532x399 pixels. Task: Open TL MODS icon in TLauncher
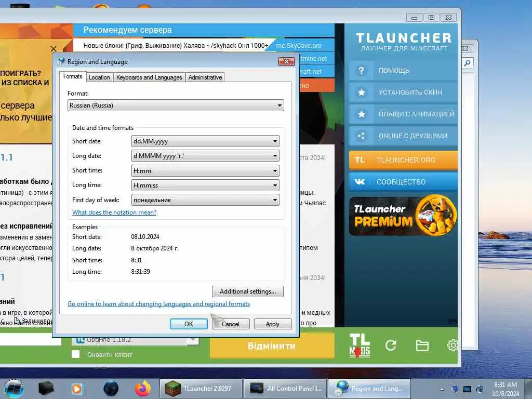click(x=360, y=345)
